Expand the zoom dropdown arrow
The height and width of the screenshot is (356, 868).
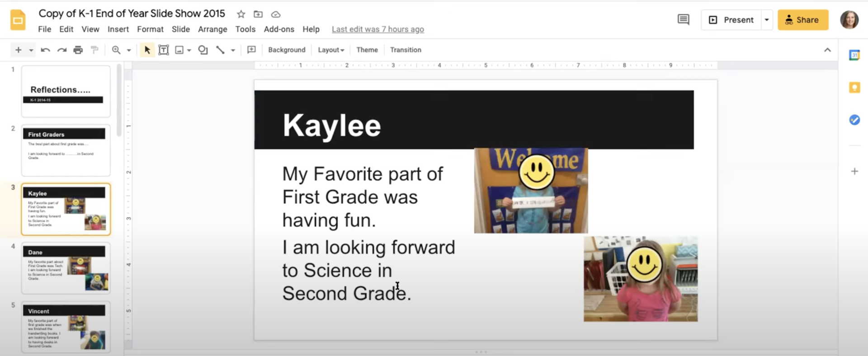tap(129, 50)
